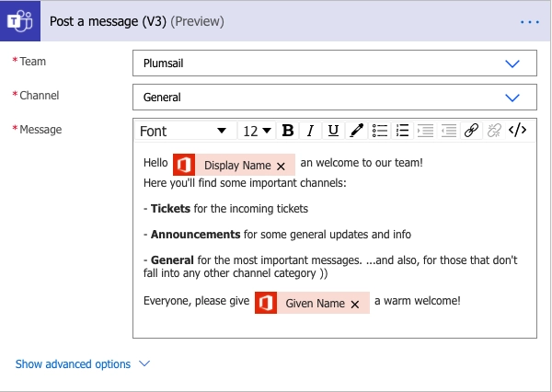Click the Office icon on Given Name token
552x392 pixels.
pos(266,303)
